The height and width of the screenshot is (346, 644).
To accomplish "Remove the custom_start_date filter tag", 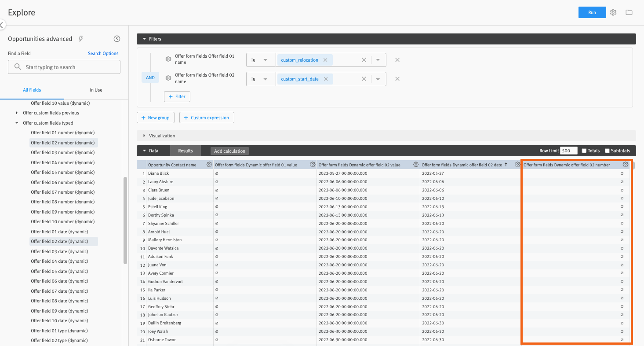I will 326,79.
